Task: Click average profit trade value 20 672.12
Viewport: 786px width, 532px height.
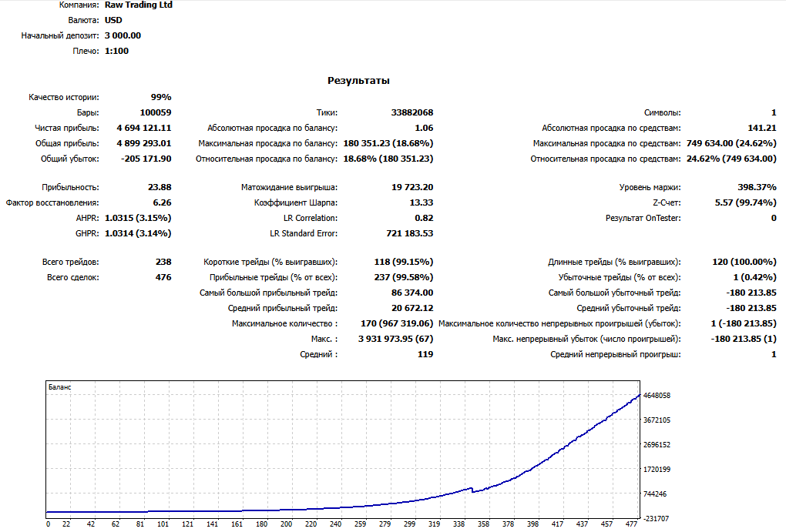Action: (412, 308)
